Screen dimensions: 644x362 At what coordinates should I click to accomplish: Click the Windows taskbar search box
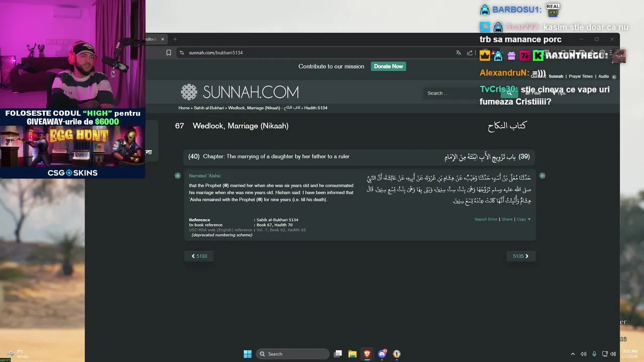(293, 354)
